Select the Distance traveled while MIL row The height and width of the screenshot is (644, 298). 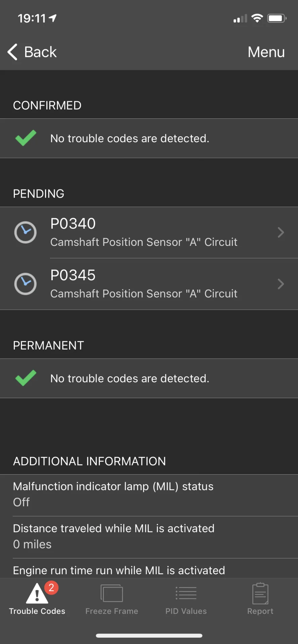[x=149, y=537]
